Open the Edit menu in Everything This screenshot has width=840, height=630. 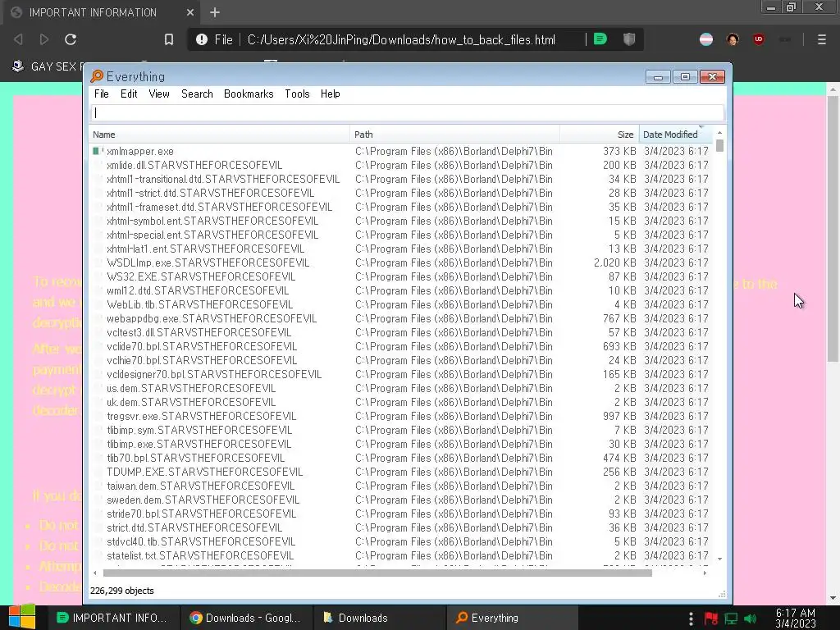[x=129, y=94]
